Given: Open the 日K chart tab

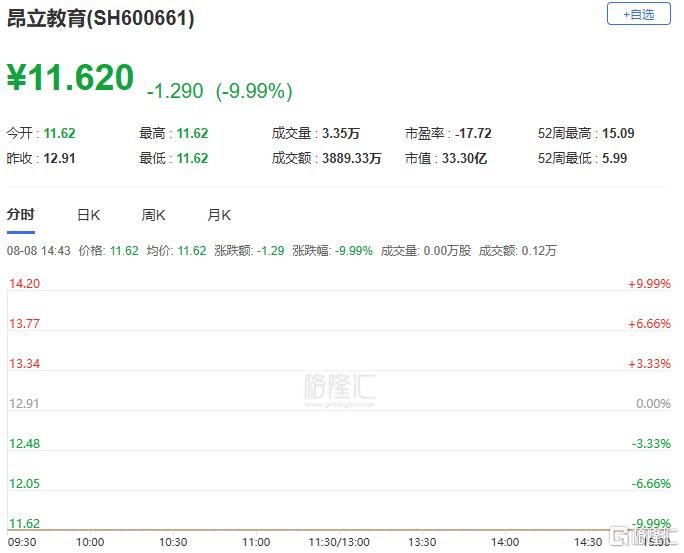Looking at the screenshot, I should click(89, 215).
